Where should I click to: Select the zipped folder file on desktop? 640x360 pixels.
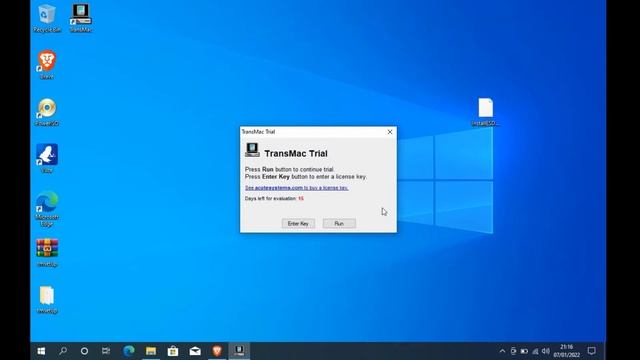tap(47, 300)
